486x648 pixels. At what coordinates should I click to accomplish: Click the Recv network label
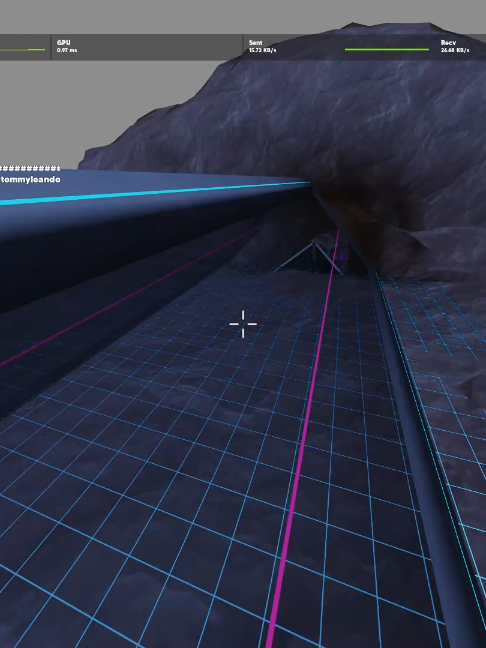tap(448, 43)
